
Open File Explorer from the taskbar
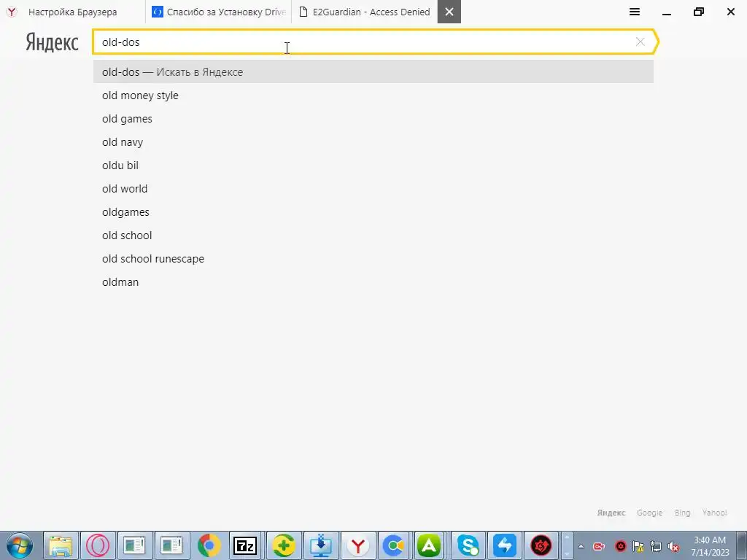click(x=61, y=545)
